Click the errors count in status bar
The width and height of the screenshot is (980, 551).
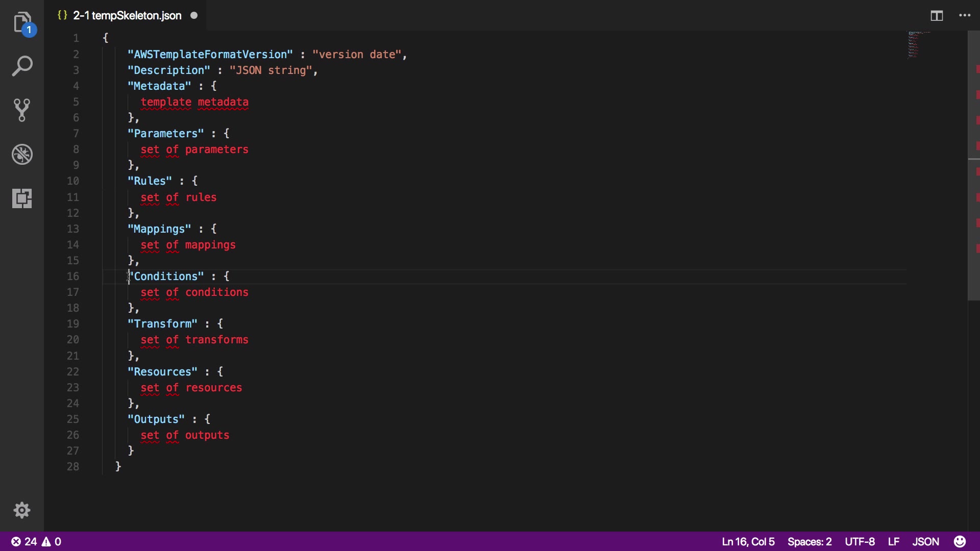tap(24, 541)
